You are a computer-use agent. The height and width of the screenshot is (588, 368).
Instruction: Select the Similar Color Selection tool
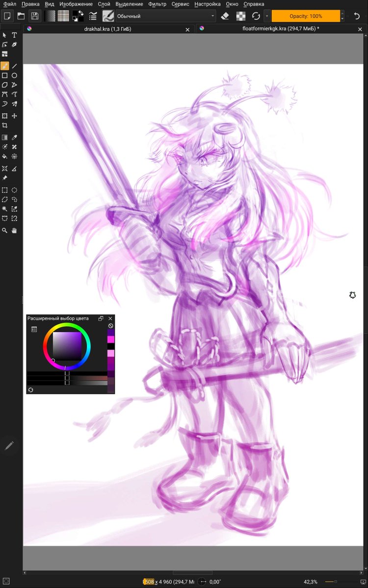point(14,209)
